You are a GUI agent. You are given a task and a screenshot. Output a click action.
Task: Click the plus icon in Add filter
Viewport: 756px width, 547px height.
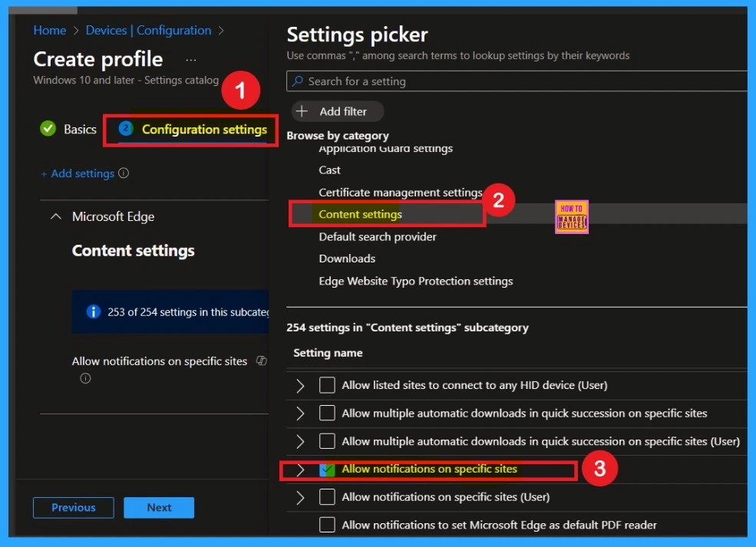302,111
